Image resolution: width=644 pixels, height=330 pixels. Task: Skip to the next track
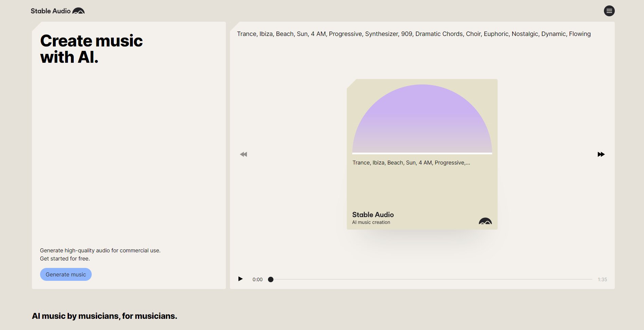pyautogui.click(x=601, y=154)
